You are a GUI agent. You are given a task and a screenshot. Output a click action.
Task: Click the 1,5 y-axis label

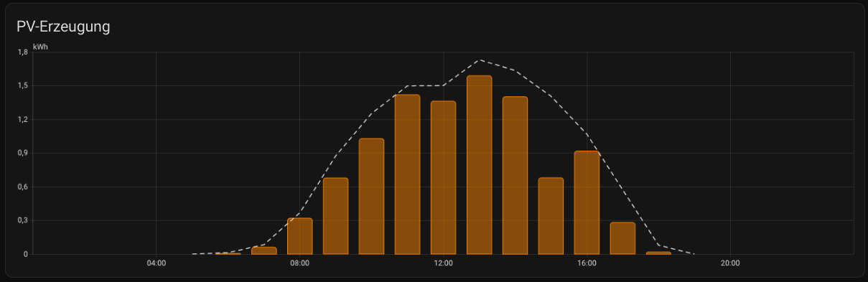coord(22,85)
